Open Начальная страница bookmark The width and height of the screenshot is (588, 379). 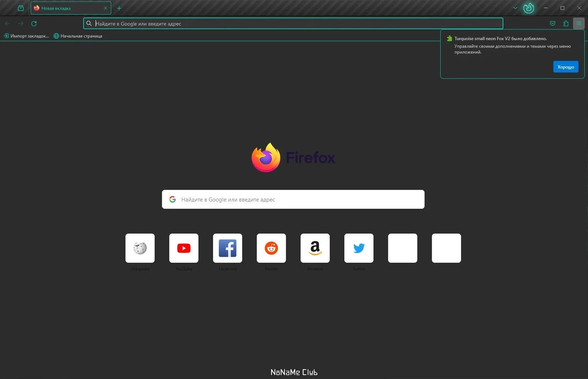pos(78,36)
